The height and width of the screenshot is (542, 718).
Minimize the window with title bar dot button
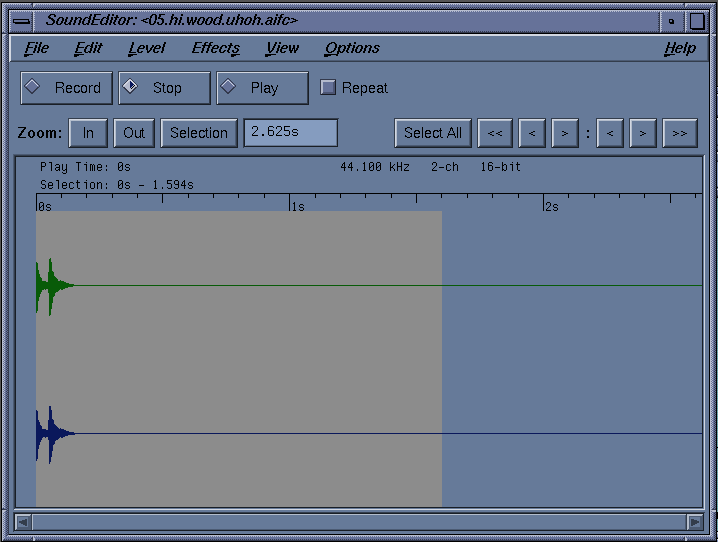coord(671,21)
